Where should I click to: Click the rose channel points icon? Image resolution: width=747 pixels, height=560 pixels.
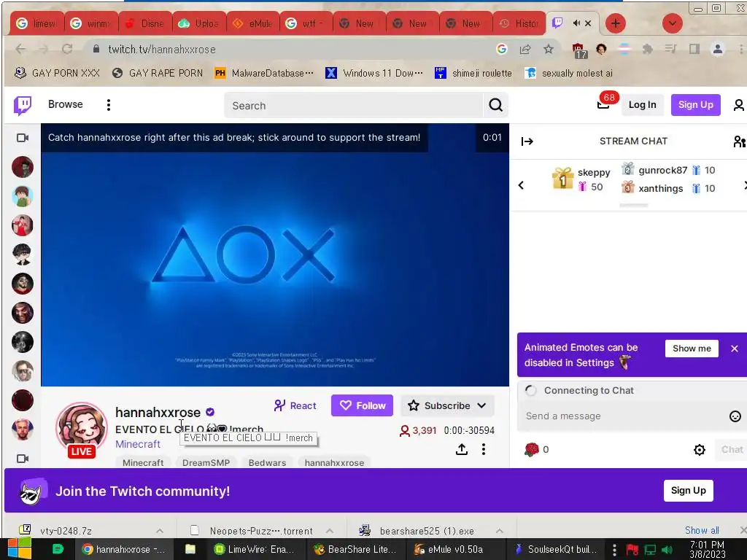(x=531, y=449)
